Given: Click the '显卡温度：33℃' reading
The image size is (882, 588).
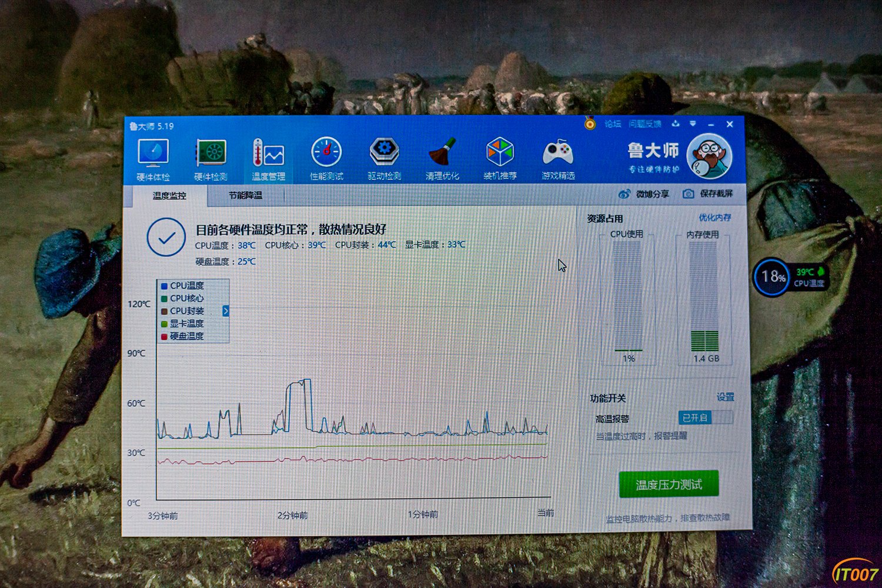Looking at the screenshot, I should coord(435,245).
